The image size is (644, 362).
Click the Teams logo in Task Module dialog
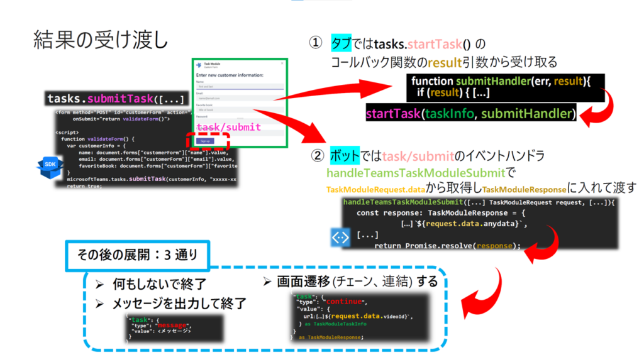(199, 65)
